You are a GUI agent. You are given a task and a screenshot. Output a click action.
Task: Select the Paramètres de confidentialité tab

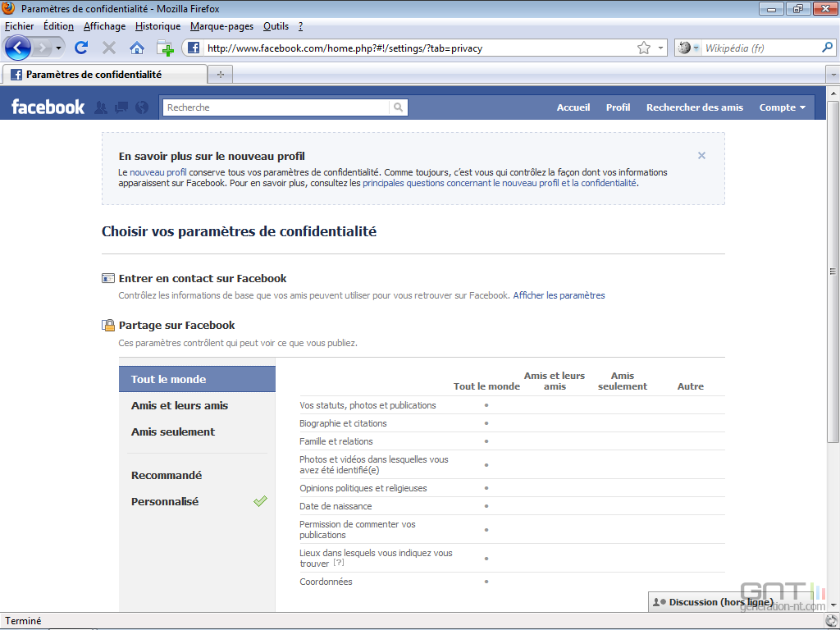coord(105,75)
